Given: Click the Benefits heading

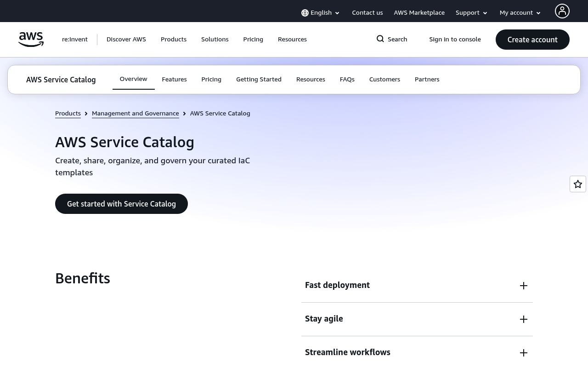Looking at the screenshot, I should (x=83, y=278).
